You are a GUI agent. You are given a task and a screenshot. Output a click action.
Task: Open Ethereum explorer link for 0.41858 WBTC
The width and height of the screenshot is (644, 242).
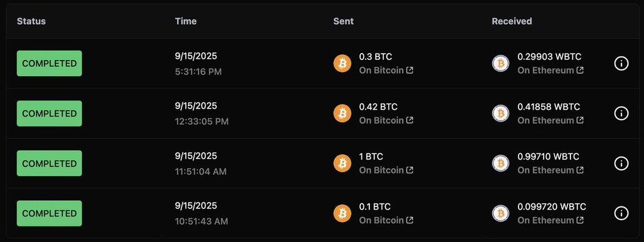[550, 120]
